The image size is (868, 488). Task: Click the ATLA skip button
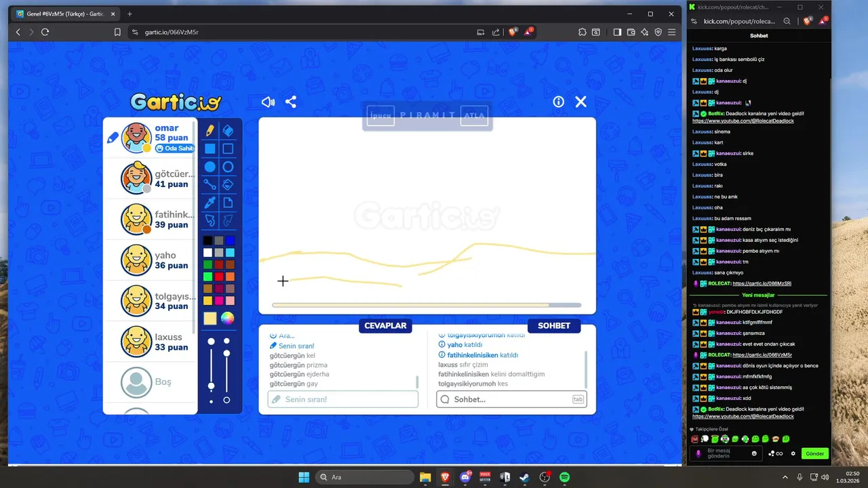474,115
